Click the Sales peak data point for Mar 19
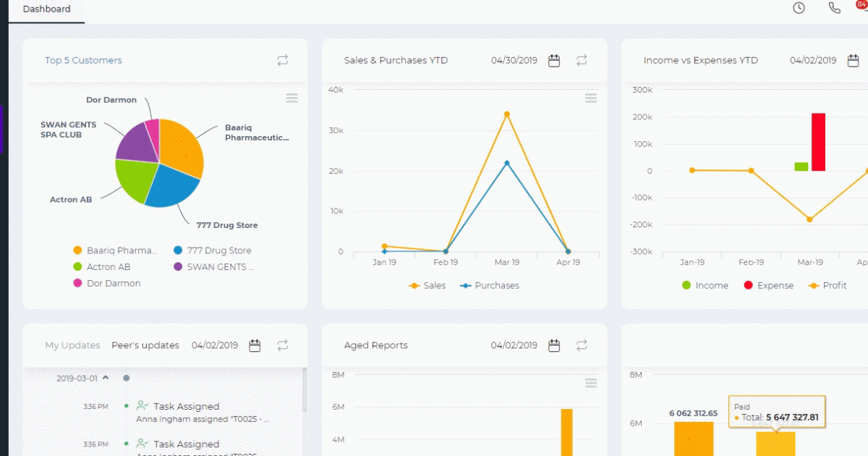Viewport: 868px width, 456px height. [507, 114]
